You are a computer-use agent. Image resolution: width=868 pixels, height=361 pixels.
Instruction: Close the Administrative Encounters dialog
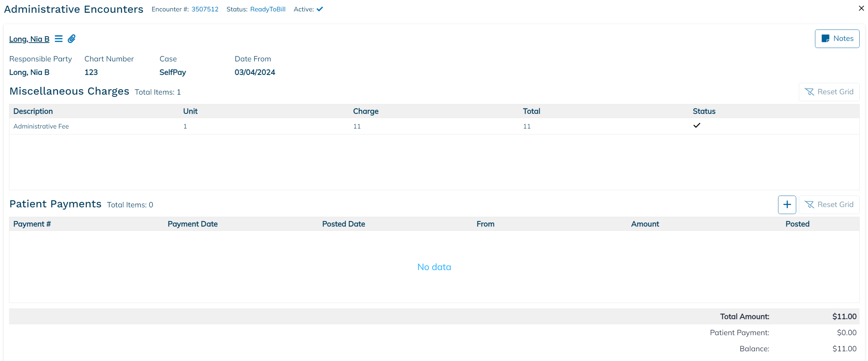pyautogui.click(x=861, y=8)
